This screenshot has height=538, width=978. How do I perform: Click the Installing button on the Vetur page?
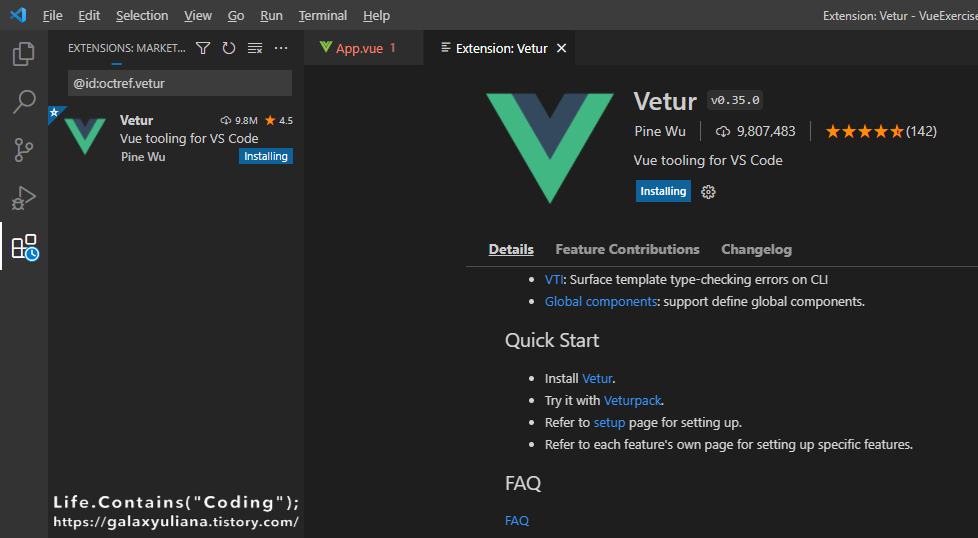click(663, 191)
